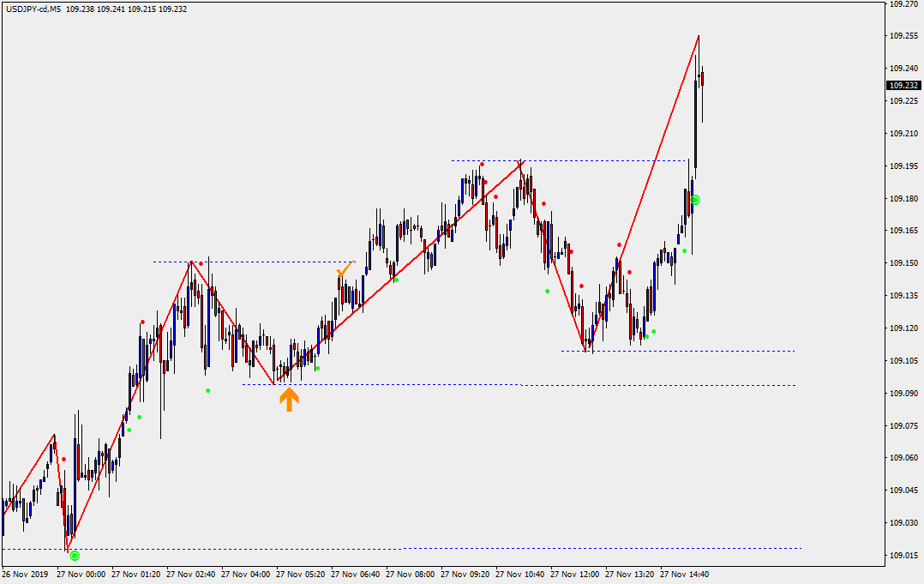Screen dimensions: 924x584
Task: Select the circled green dot near 109.180
Action: pyautogui.click(x=695, y=200)
